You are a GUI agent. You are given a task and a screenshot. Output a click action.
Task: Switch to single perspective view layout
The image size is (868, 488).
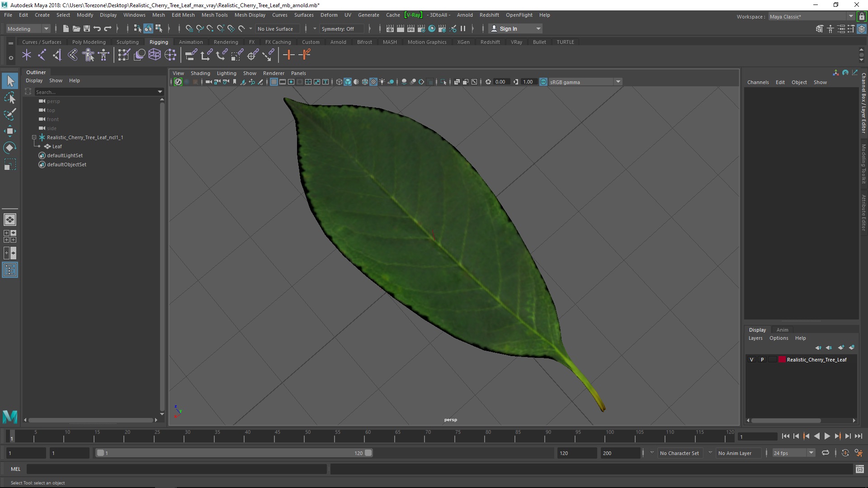[10, 220]
